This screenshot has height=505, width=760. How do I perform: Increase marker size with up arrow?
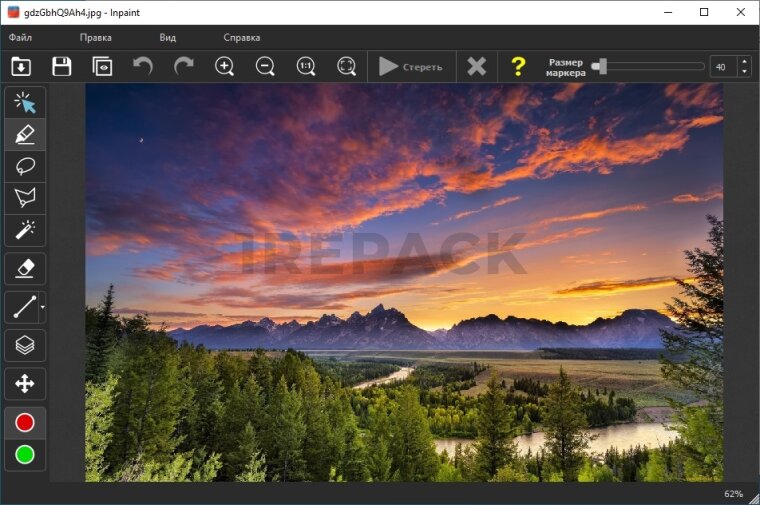click(x=743, y=62)
